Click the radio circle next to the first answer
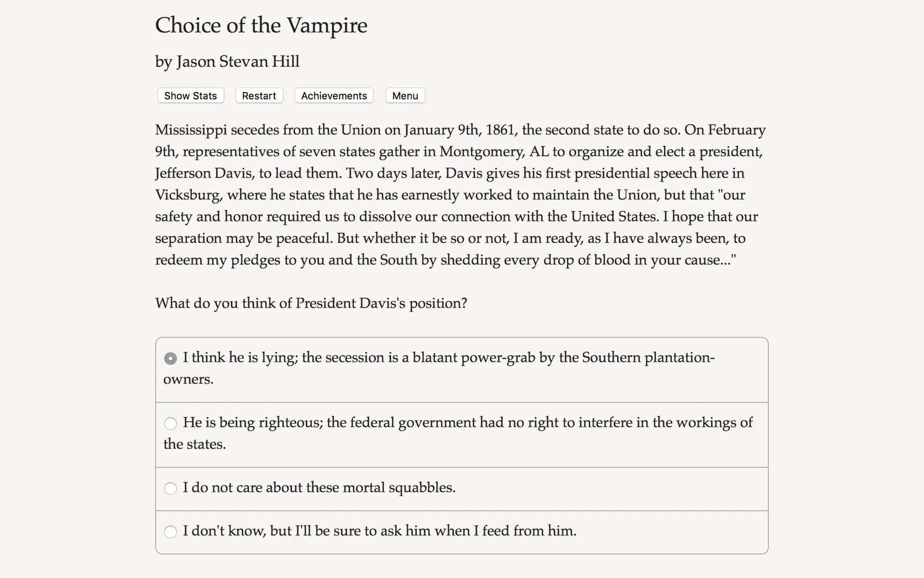924x578 pixels. click(x=171, y=358)
